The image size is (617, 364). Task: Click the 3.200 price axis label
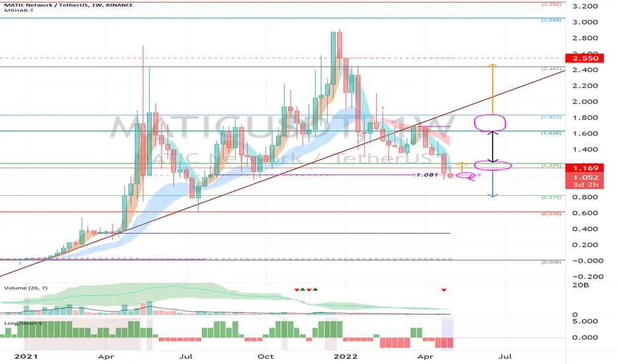click(585, 7)
